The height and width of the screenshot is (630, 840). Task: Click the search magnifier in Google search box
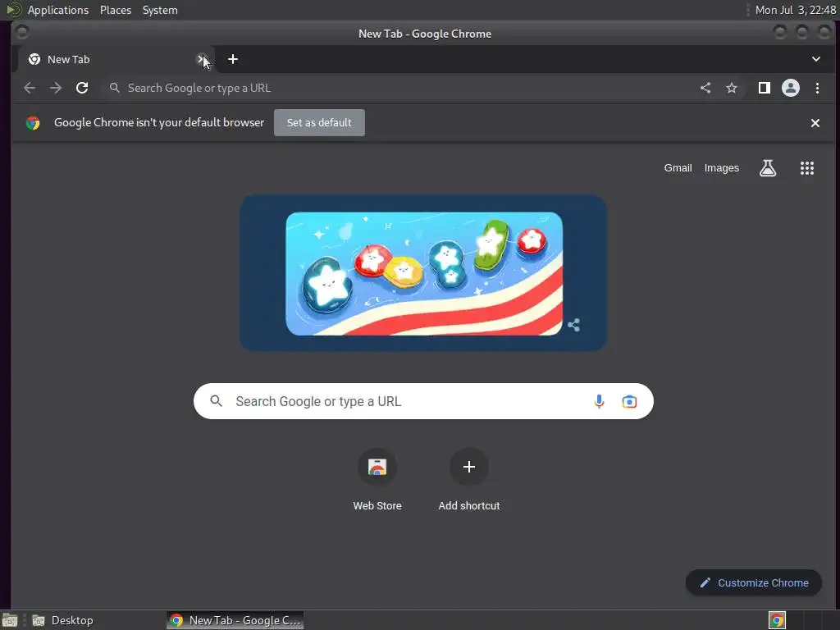[216, 400]
